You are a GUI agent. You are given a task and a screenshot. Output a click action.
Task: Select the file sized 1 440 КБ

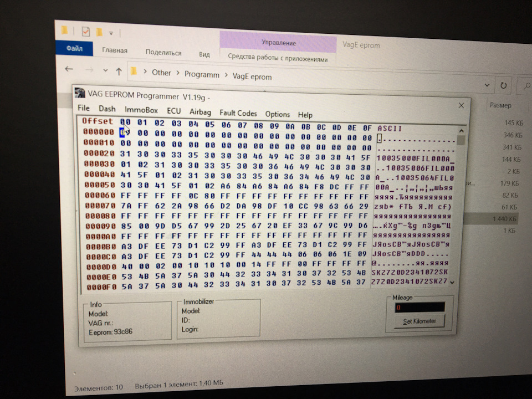pos(504,219)
